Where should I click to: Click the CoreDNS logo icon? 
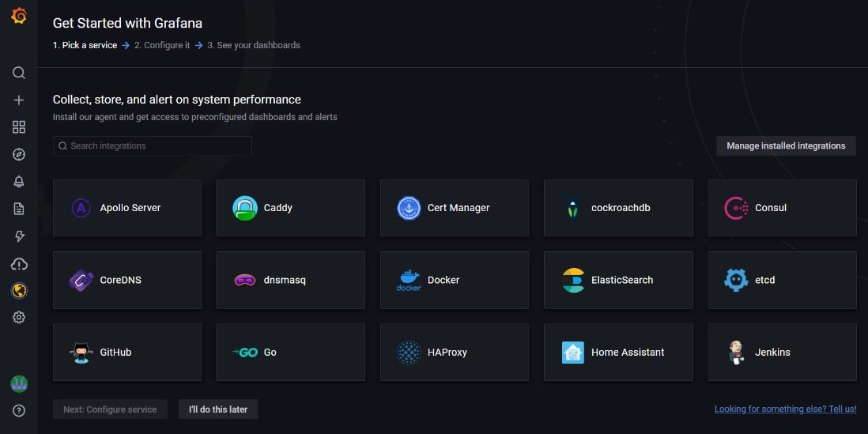click(81, 280)
